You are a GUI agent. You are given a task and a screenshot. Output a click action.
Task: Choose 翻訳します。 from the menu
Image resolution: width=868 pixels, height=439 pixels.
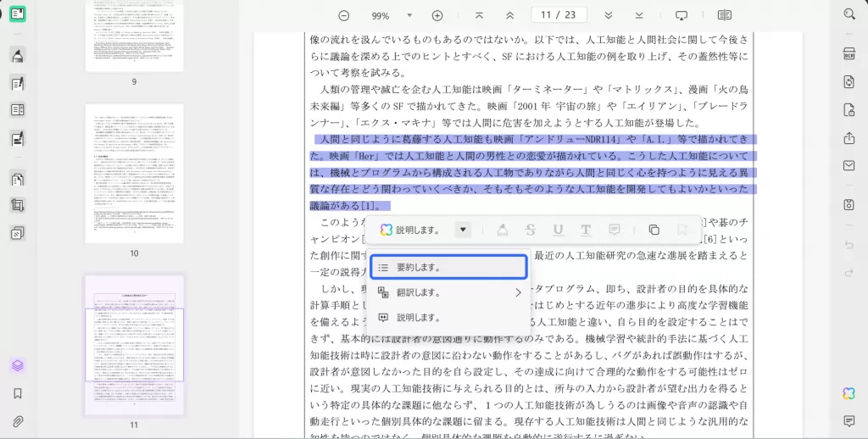coord(448,292)
